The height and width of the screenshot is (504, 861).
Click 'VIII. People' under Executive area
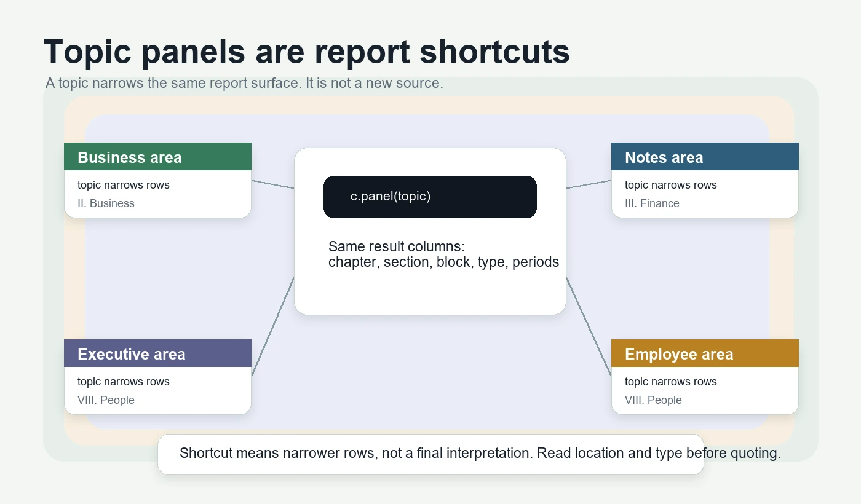pos(106,400)
